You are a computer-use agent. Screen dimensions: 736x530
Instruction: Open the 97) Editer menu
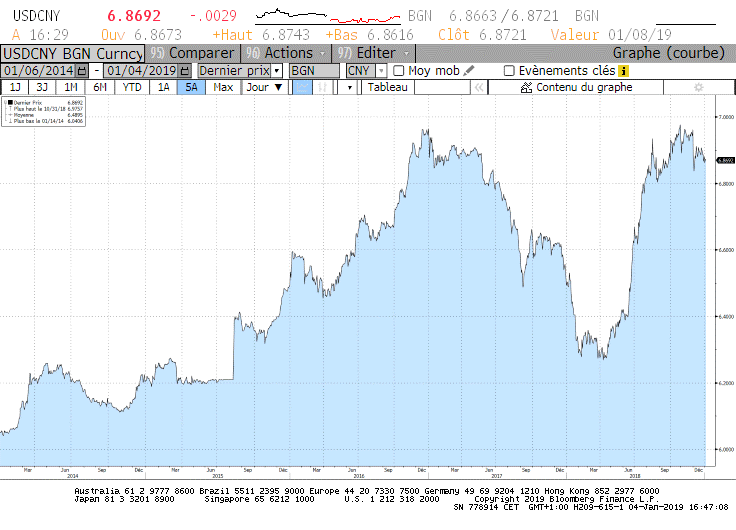click(x=373, y=54)
